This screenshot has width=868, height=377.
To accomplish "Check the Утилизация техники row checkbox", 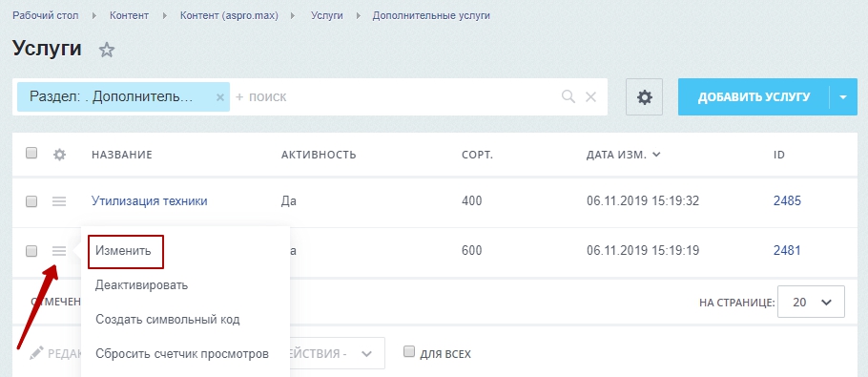I will [x=31, y=201].
